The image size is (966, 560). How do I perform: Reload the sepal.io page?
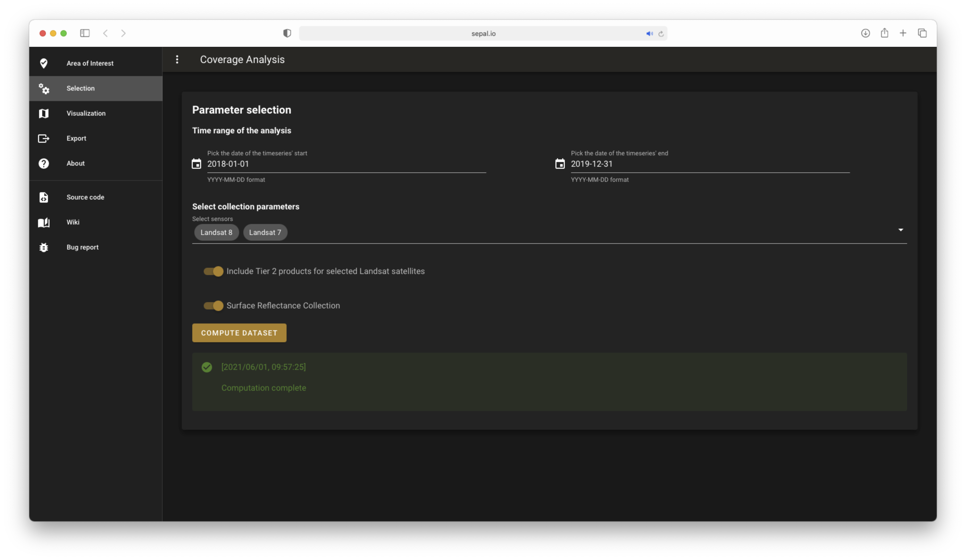pos(661,34)
